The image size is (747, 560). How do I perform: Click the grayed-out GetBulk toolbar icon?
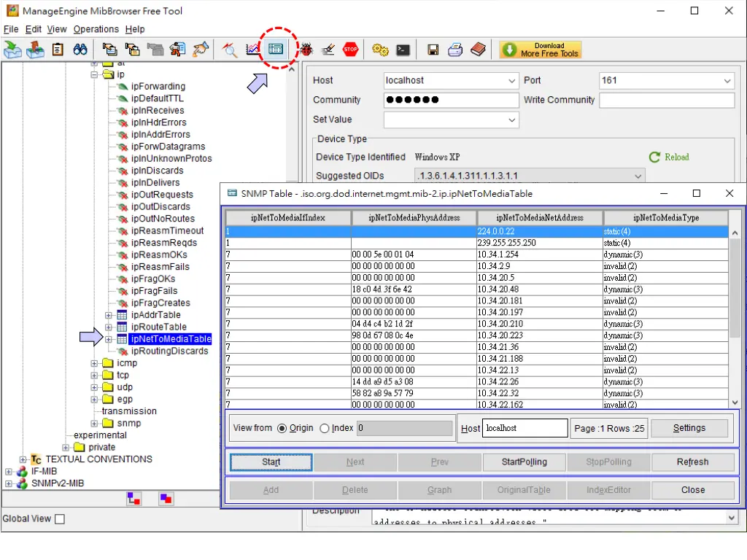click(x=155, y=49)
